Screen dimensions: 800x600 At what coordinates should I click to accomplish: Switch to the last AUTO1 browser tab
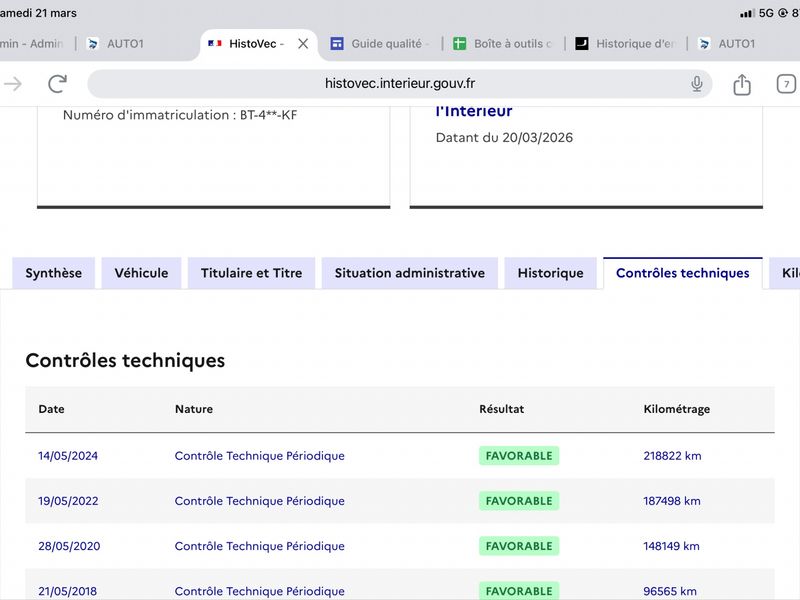[727, 44]
